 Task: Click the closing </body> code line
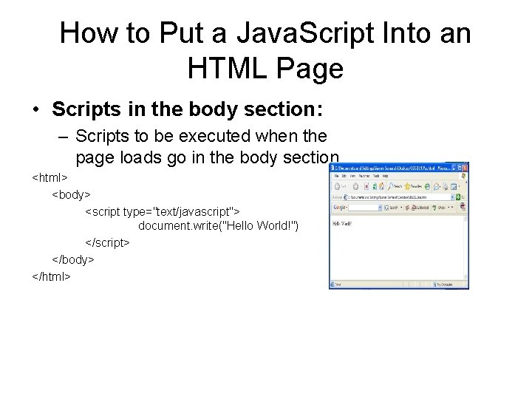[x=73, y=259]
